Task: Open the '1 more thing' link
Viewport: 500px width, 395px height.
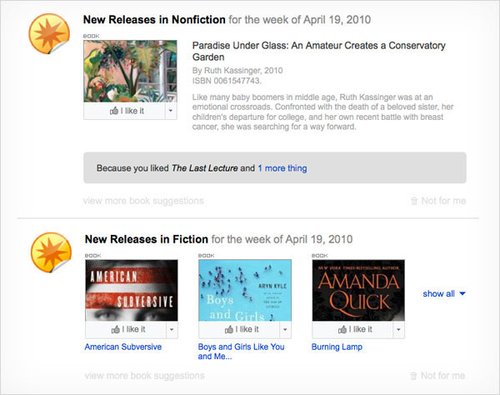Action: click(x=282, y=168)
